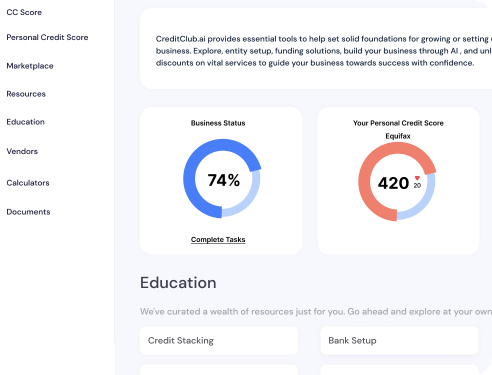Click the red score-drop arrow icon
This screenshot has height=375, width=492.
coord(417,178)
